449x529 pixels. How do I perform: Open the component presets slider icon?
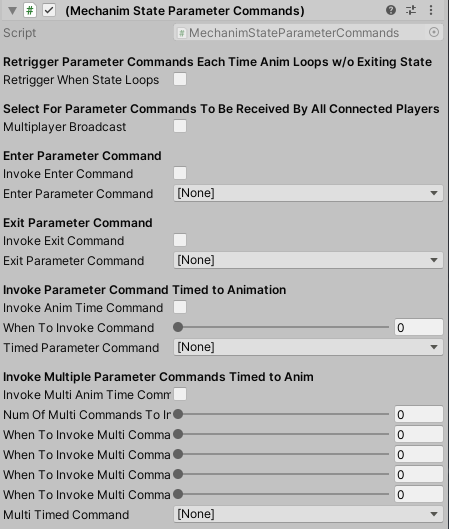pyautogui.click(x=411, y=10)
